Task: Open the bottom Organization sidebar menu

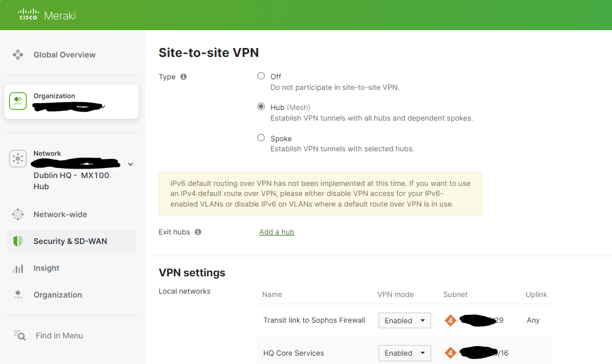Action: tap(17, 294)
